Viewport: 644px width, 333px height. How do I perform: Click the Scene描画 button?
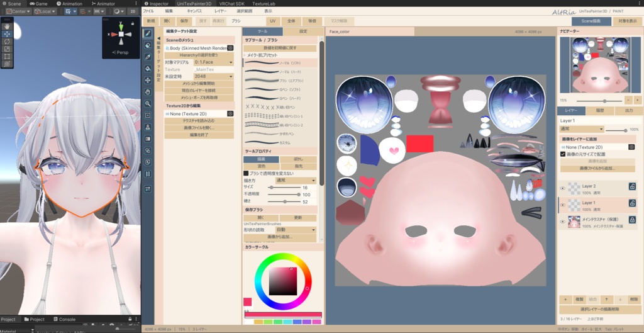coord(591,21)
